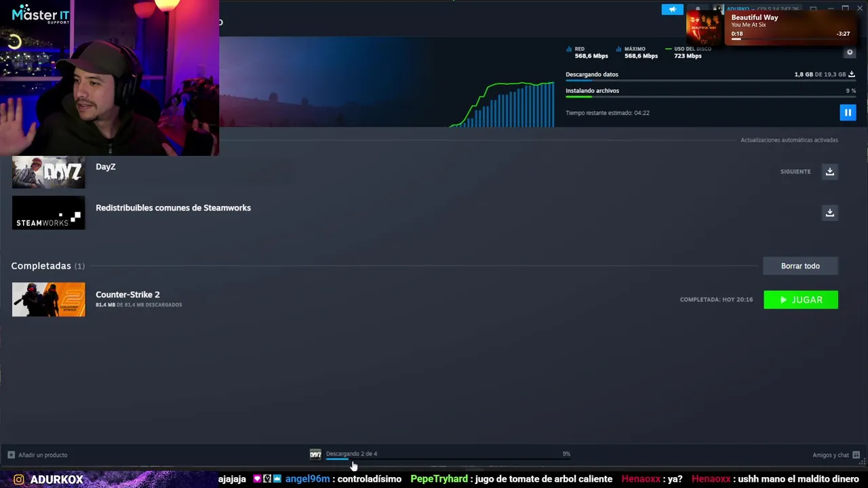Click Redistribuibles comunes de Steamworks title

(173, 208)
